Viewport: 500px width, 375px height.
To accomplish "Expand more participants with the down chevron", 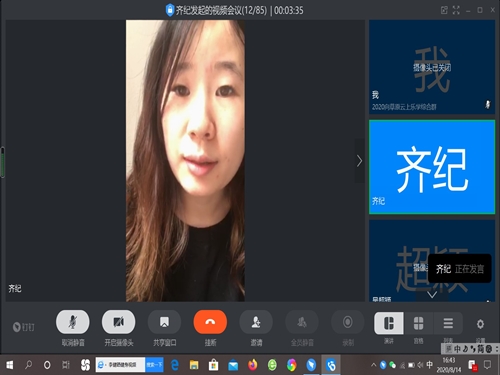I will point(432,295).
